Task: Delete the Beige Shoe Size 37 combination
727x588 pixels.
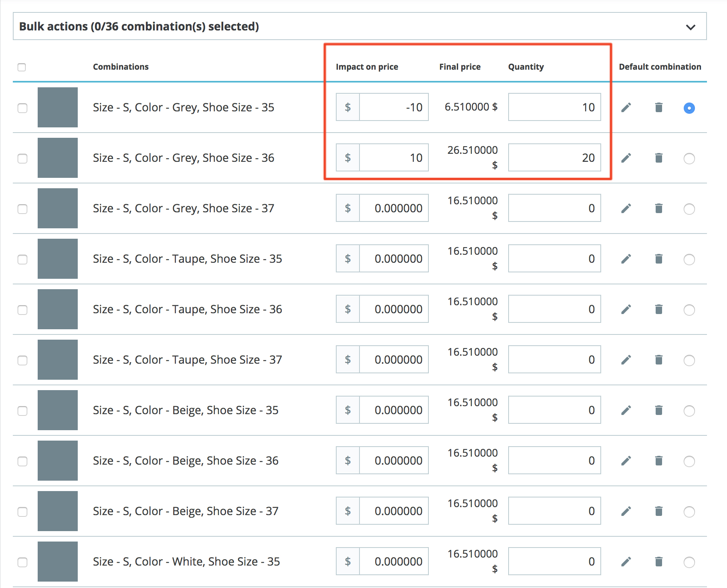Action: pyautogui.click(x=658, y=511)
